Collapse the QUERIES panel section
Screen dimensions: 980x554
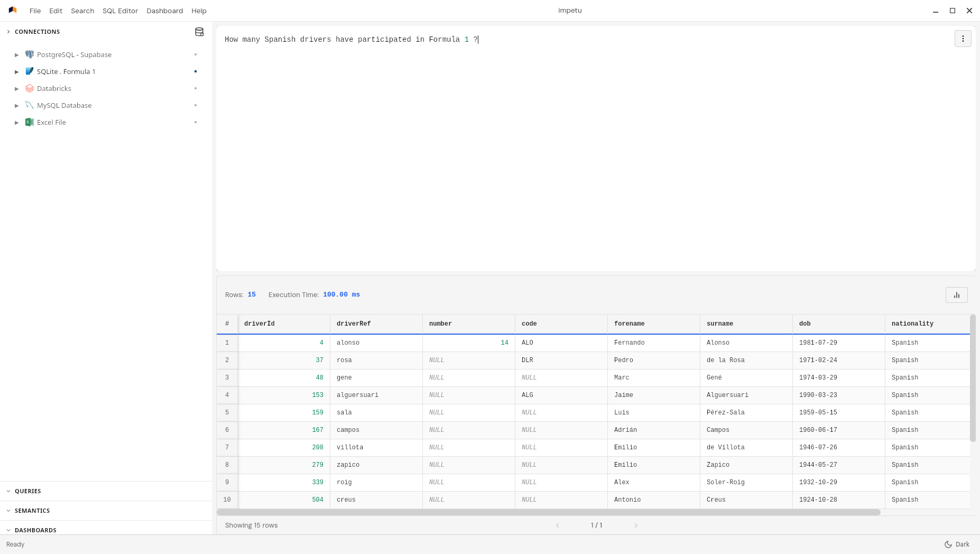[x=8, y=491]
